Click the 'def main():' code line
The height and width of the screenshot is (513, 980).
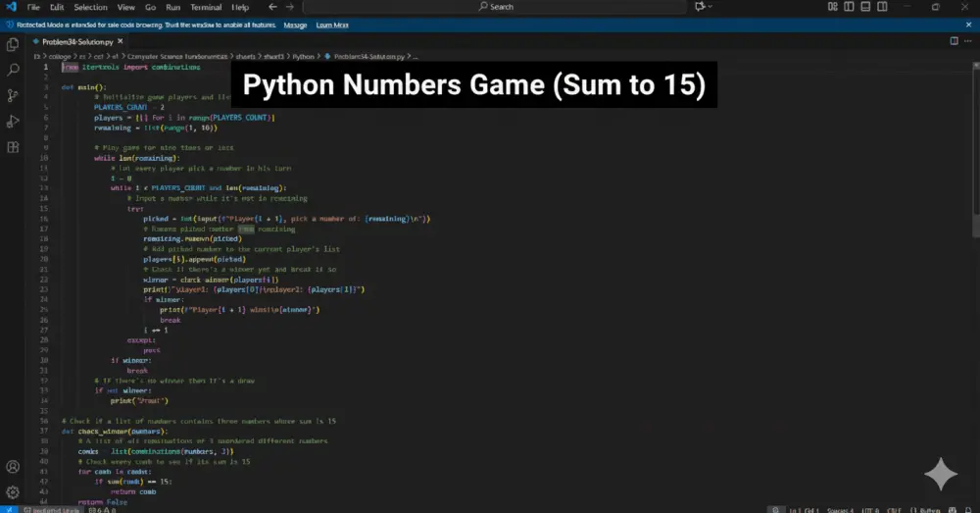point(83,87)
